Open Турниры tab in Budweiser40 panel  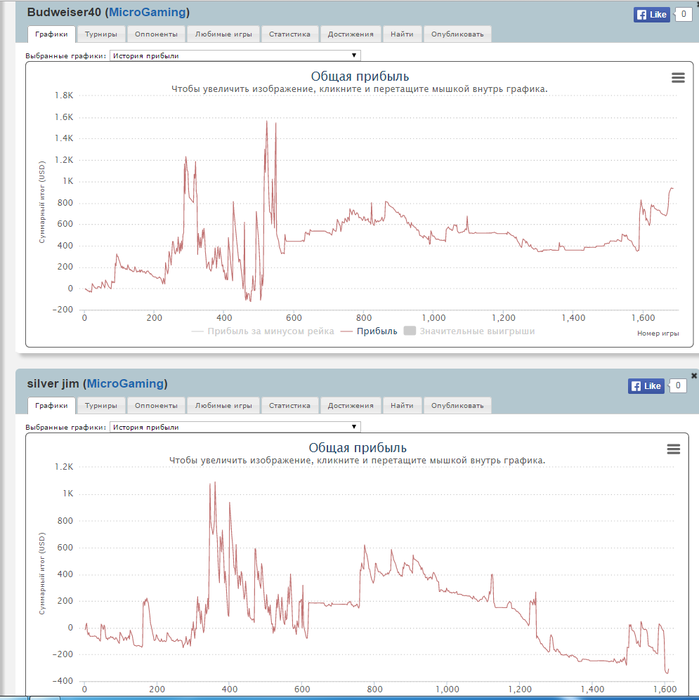(x=101, y=34)
